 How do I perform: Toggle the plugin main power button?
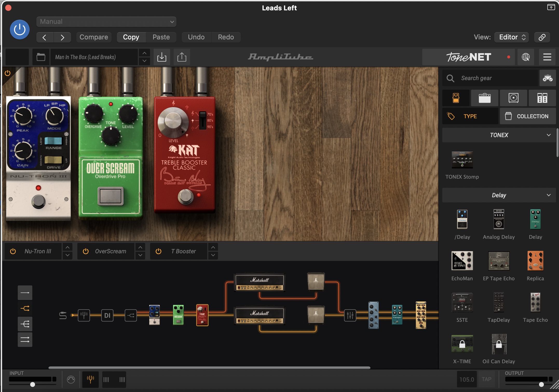click(x=19, y=30)
